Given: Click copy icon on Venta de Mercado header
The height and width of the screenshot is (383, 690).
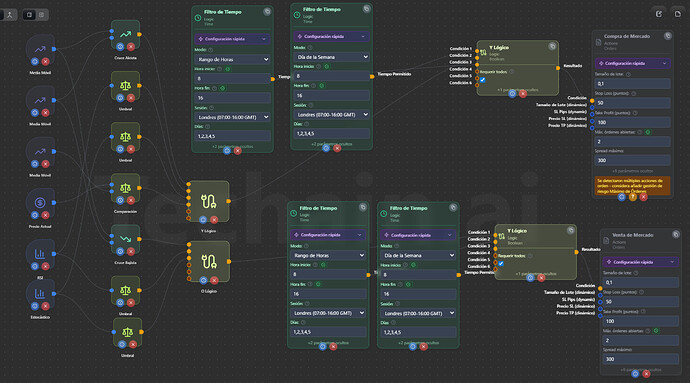Looking at the screenshot, I should 675,235.
